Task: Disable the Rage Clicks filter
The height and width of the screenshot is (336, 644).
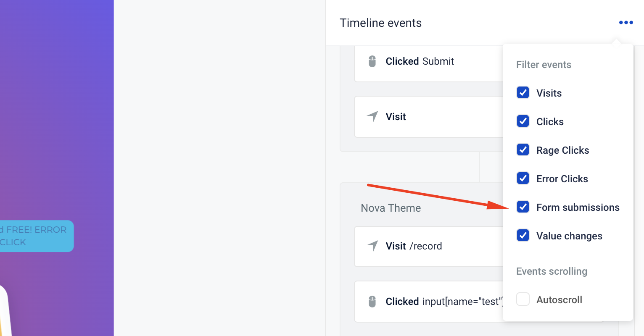Action: point(523,150)
